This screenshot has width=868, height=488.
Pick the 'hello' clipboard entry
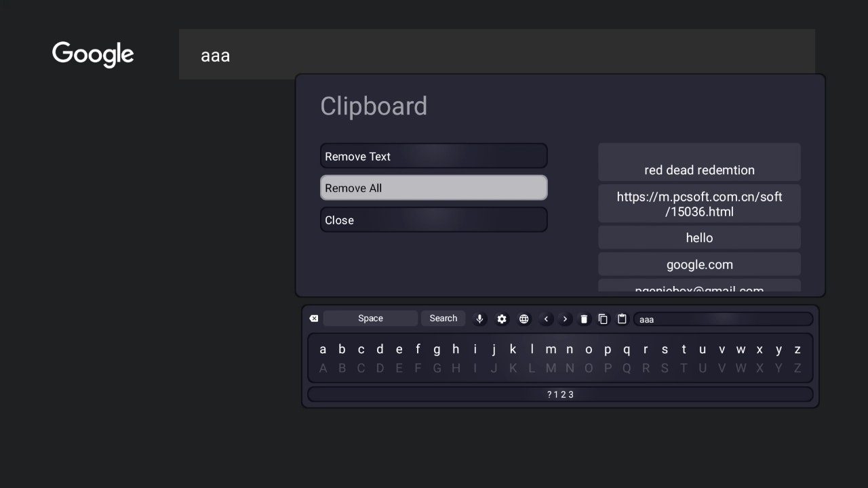[x=699, y=237]
